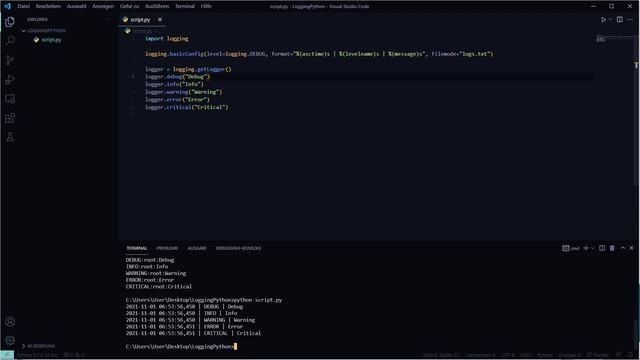
Task: Click terminal 'python script.py' command line
Action: (x=204, y=300)
